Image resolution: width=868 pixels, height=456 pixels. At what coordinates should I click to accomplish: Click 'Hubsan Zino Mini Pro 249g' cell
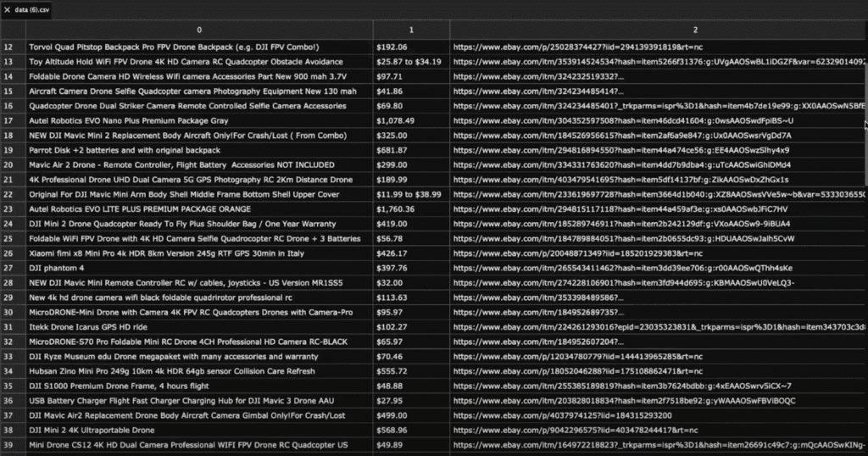[x=199, y=371]
